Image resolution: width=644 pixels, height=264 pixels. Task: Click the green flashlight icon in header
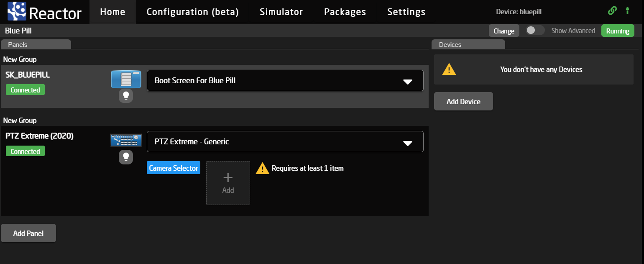tap(627, 10)
